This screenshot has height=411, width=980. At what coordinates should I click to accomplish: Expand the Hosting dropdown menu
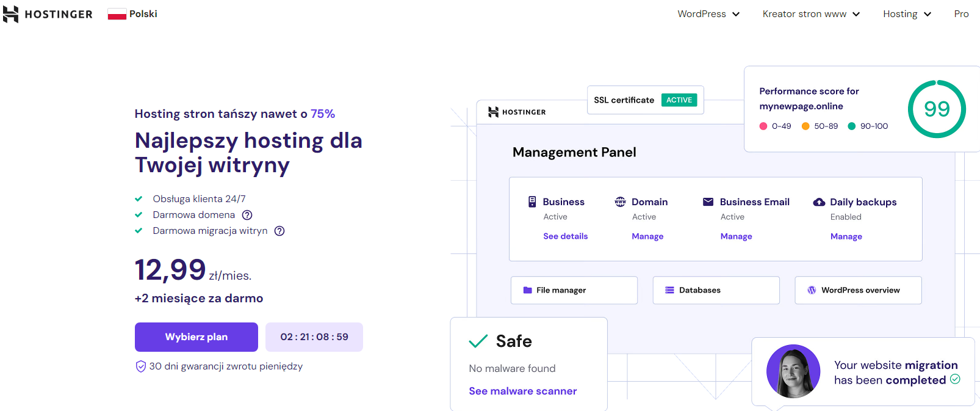907,14
